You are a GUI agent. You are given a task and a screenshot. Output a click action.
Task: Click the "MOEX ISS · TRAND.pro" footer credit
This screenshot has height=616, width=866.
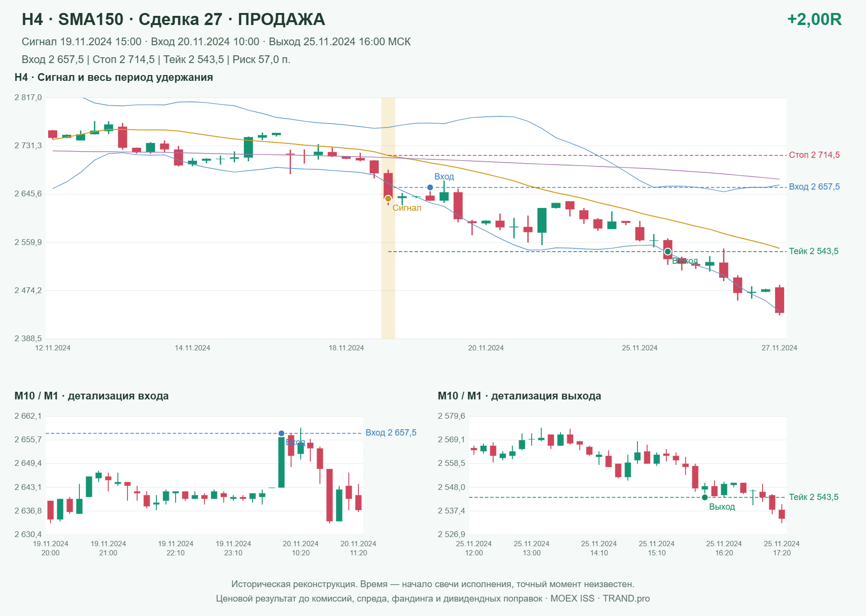600,599
